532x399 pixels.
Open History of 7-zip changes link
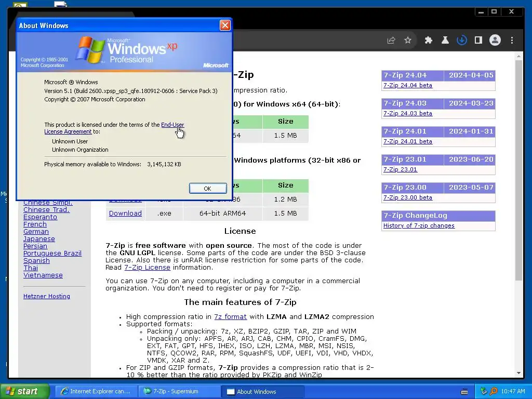tap(419, 225)
